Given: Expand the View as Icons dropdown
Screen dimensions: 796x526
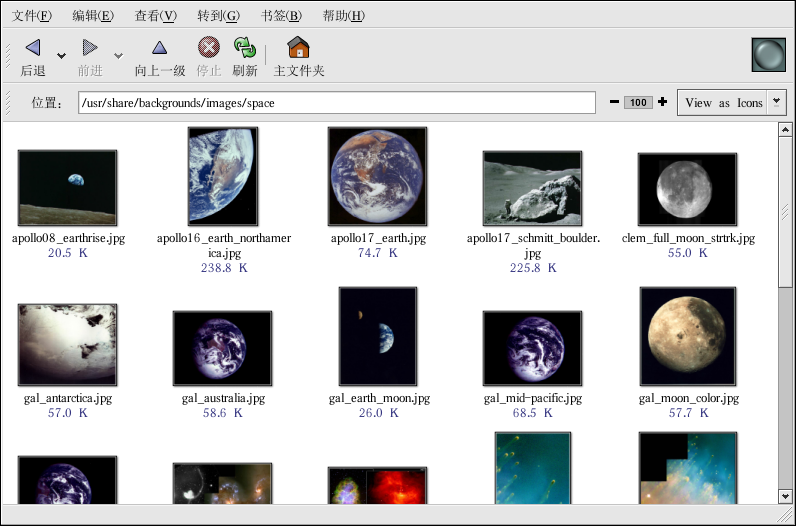Looking at the screenshot, I should coord(776,102).
